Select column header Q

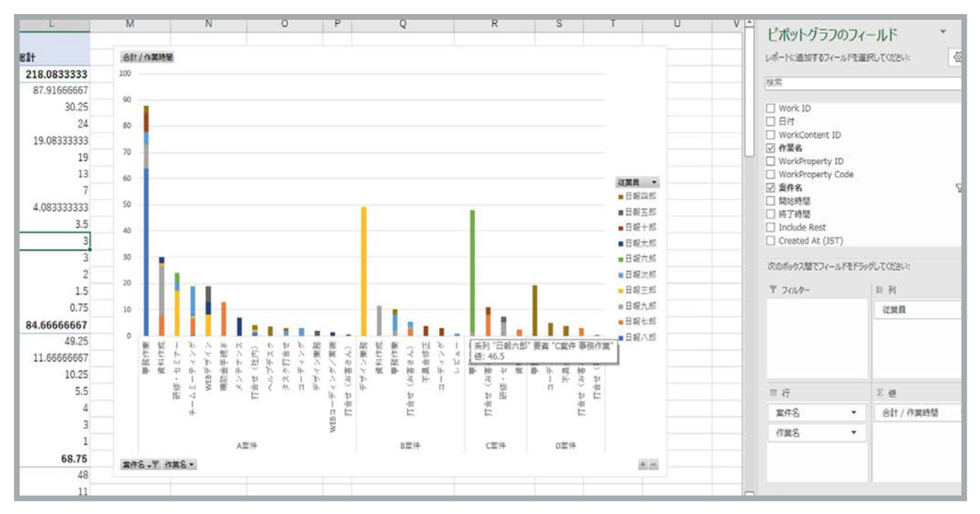403,23
